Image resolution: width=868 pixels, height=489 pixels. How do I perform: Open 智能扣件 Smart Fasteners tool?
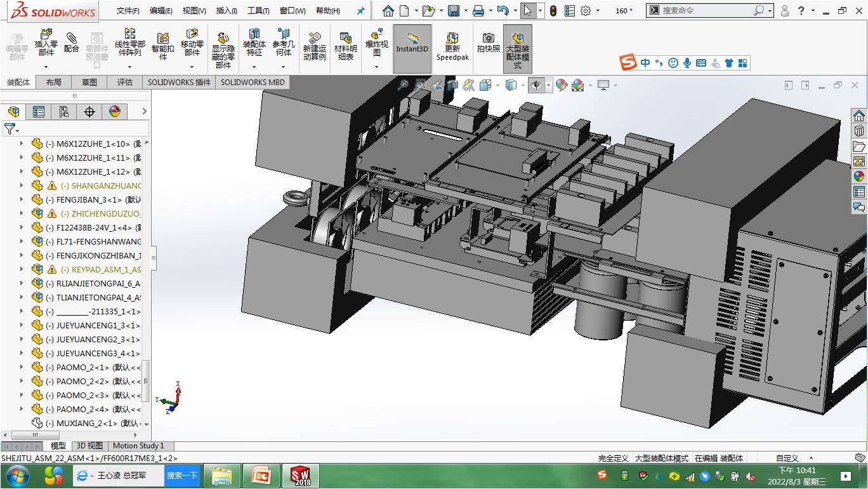162,44
